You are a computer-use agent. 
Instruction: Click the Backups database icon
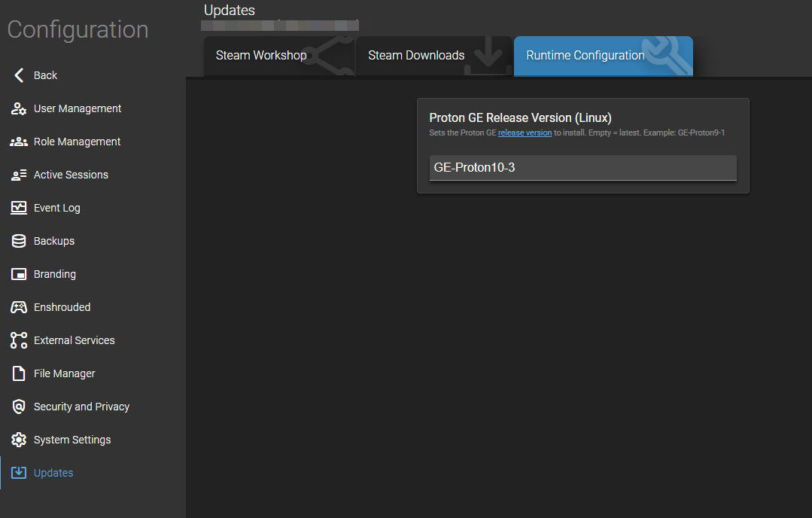pyautogui.click(x=19, y=241)
